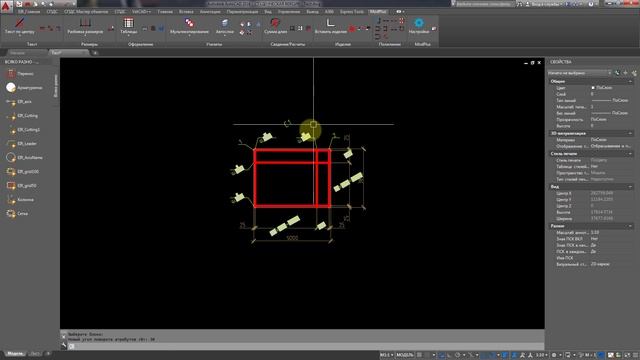Restore the drawing viewport window
Viewport: 640px width, 360px height.
tap(532, 63)
